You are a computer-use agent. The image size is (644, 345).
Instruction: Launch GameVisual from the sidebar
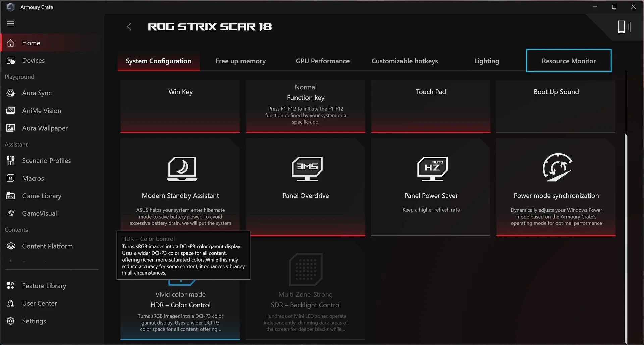pyautogui.click(x=39, y=213)
